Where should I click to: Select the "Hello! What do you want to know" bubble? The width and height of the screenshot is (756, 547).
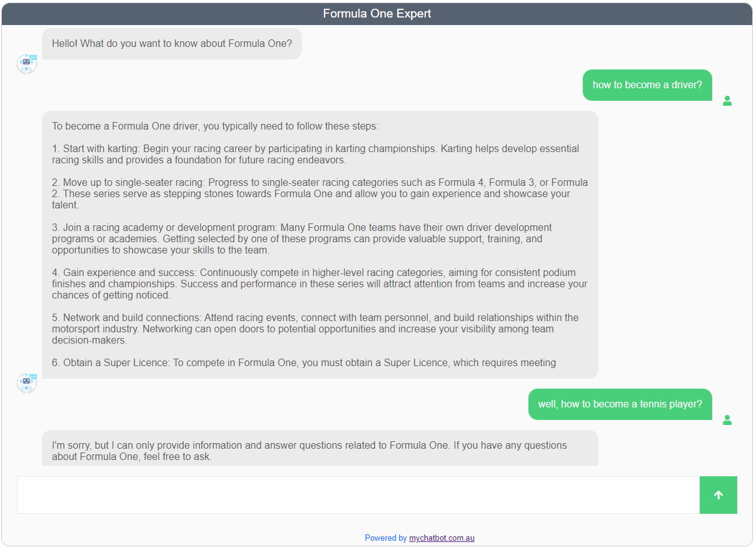(172, 44)
